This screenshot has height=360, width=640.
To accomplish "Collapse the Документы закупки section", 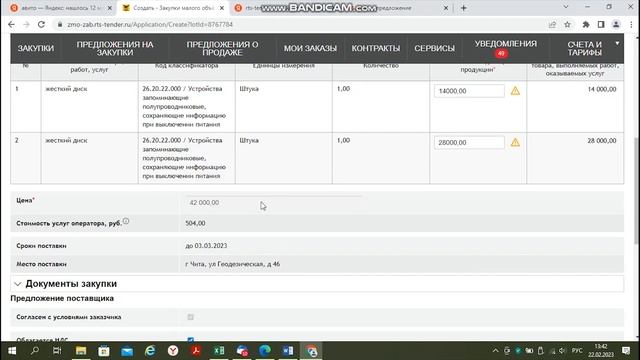I will [18, 284].
